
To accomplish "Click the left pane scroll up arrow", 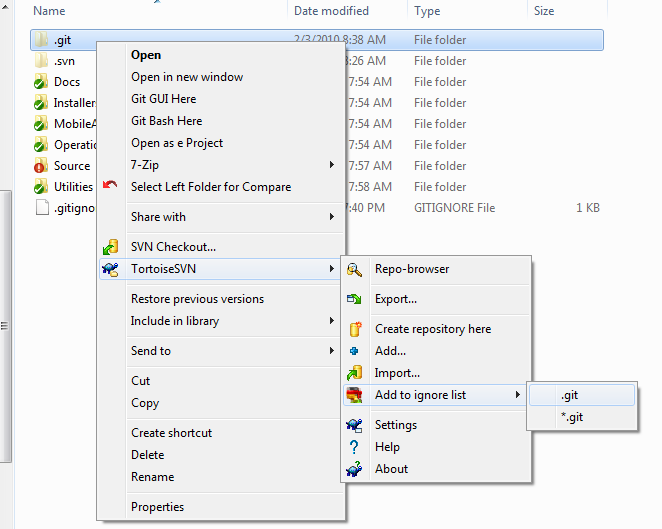I will tap(5, 6).
